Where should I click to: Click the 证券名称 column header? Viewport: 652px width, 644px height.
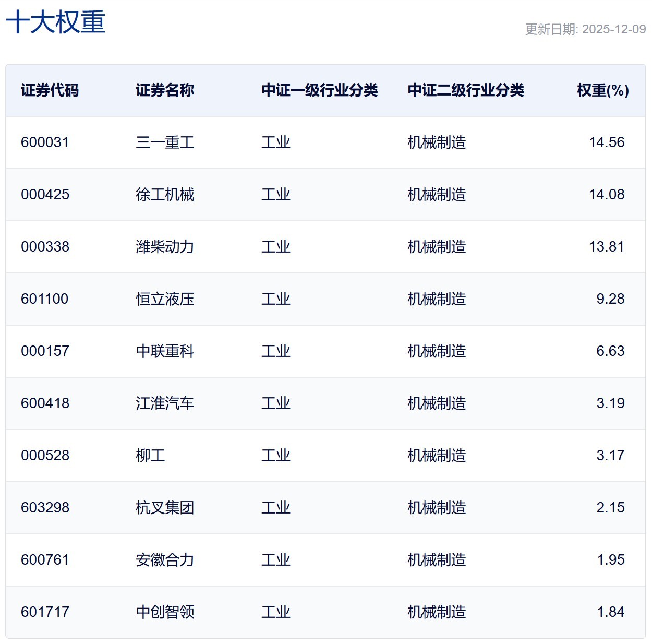click(x=165, y=90)
